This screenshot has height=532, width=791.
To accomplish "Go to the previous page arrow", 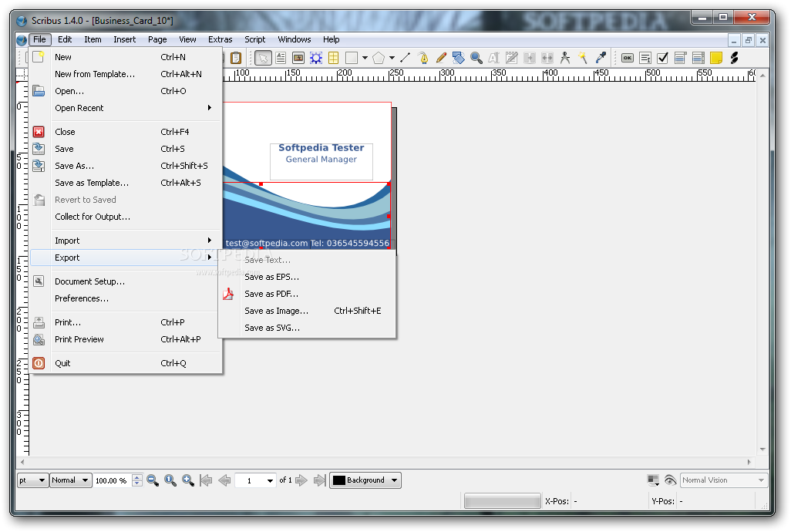I will pos(224,480).
